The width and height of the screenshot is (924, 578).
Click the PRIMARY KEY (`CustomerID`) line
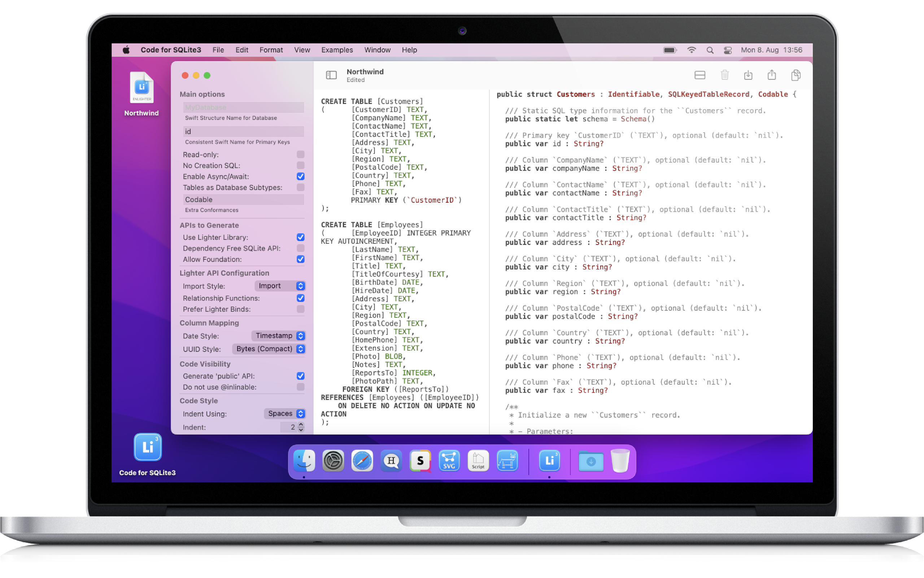406,200
